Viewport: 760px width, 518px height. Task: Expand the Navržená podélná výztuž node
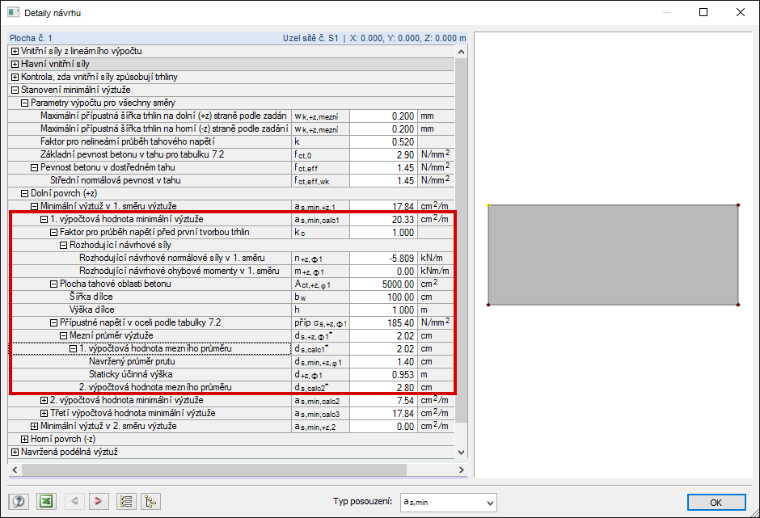(x=15, y=452)
